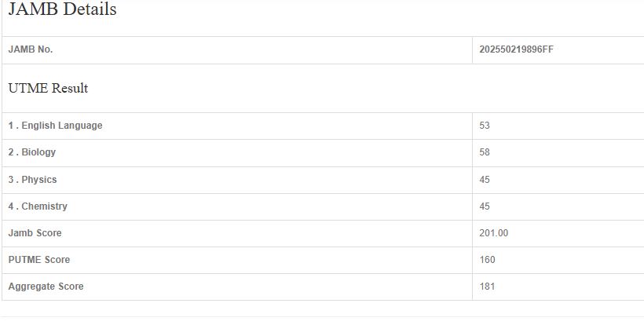This screenshot has height=325, width=644.
Task: Click the English Language score 53
Action: tap(485, 126)
